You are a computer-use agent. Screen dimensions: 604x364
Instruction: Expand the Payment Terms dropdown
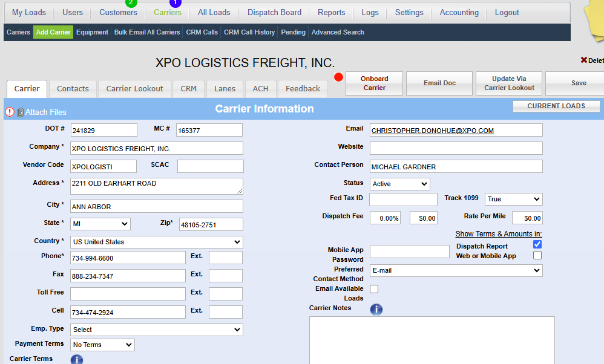(x=102, y=345)
